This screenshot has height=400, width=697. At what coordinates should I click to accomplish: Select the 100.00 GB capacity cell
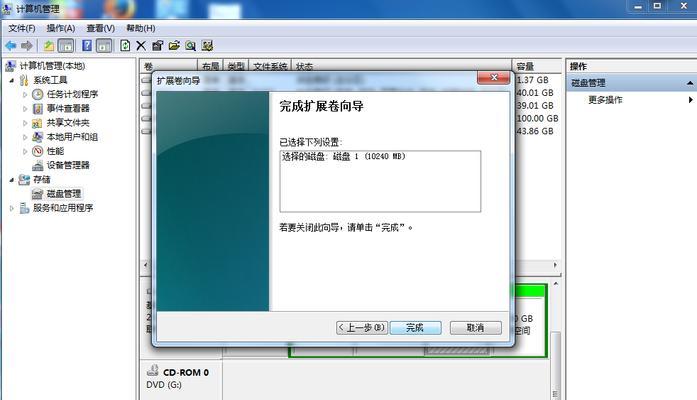coord(537,118)
